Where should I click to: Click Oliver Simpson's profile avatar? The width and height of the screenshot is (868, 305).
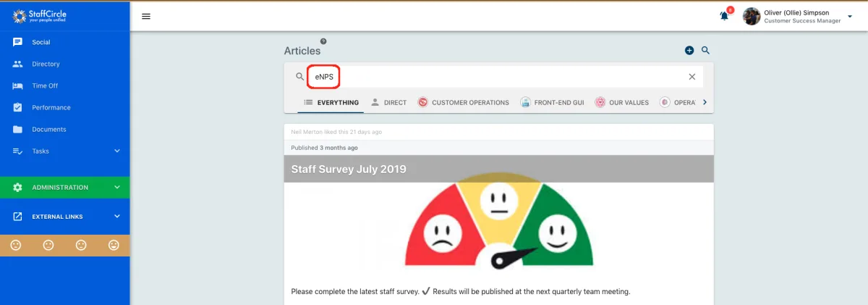coord(752,16)
